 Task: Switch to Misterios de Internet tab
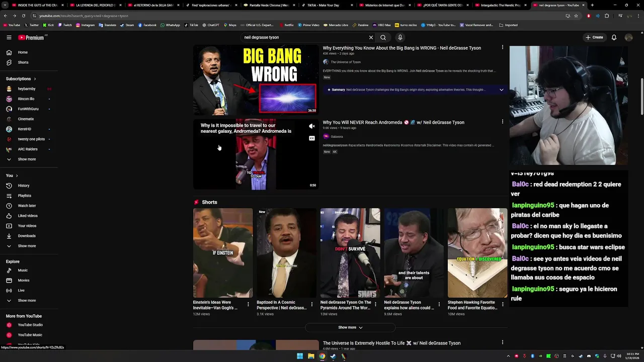pyautogui.click(x=384, y=5)
